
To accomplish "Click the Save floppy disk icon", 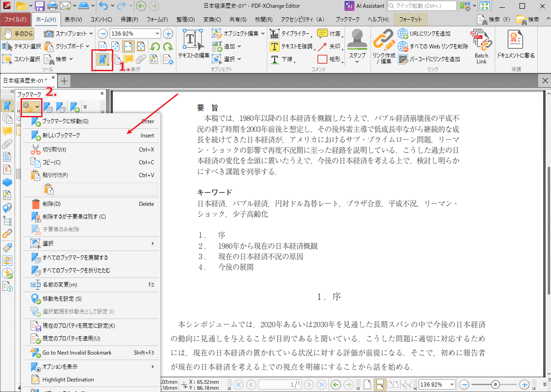I will click(x=40, y=6).
